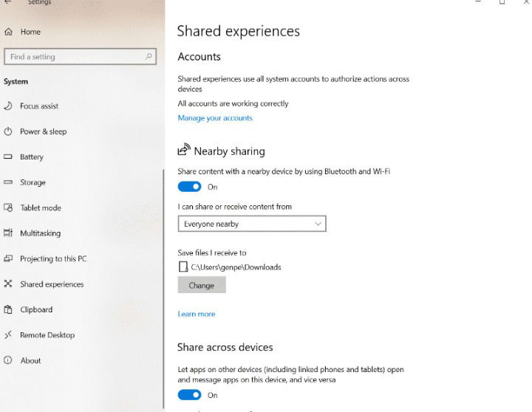The height and width of the screenshot is (412, 532).
Task: Click the search magnifier icon
Action: pyautogui.click(x=149, y=56)
